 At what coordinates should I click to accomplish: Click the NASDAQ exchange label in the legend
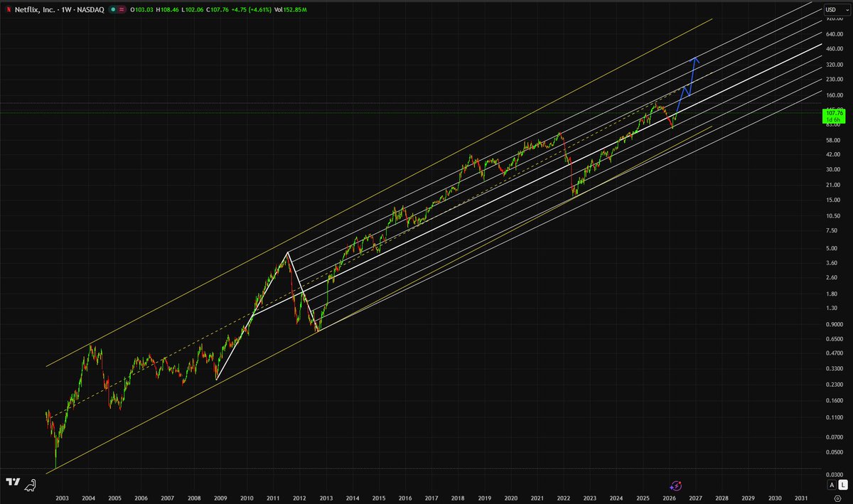point(92,9)
